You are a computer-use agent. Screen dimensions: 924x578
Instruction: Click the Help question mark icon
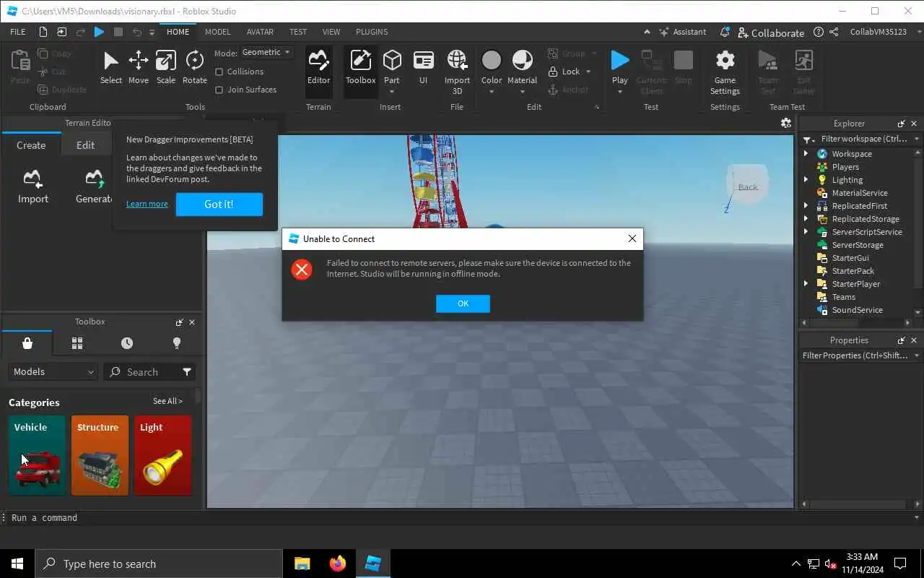[818, 32]
